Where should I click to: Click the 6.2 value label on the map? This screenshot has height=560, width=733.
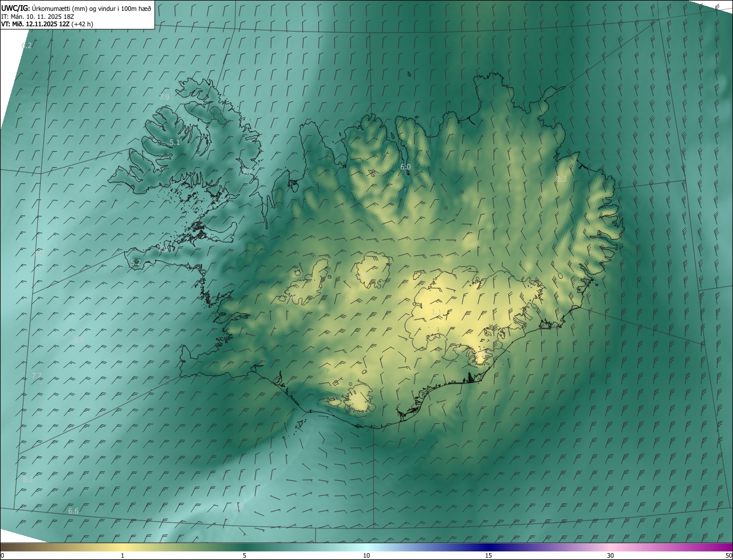click(x=26, y=45)
